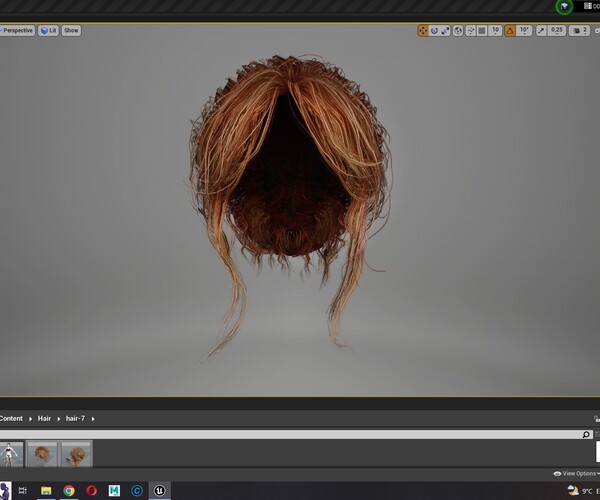Open the rotation snap 10° dropdown

pos(524,31)
